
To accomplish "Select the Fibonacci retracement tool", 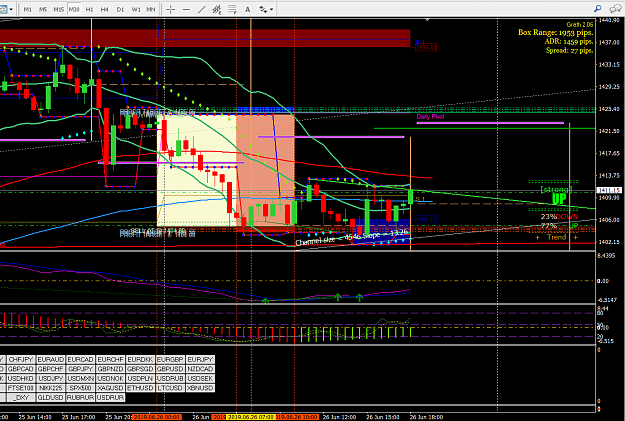I will click(x=232, y=9).
